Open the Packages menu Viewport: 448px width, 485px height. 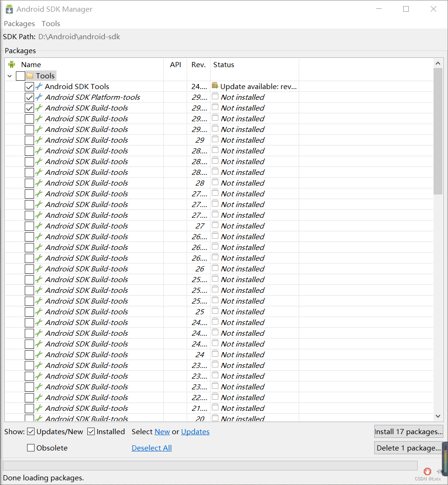pos(19,23)
